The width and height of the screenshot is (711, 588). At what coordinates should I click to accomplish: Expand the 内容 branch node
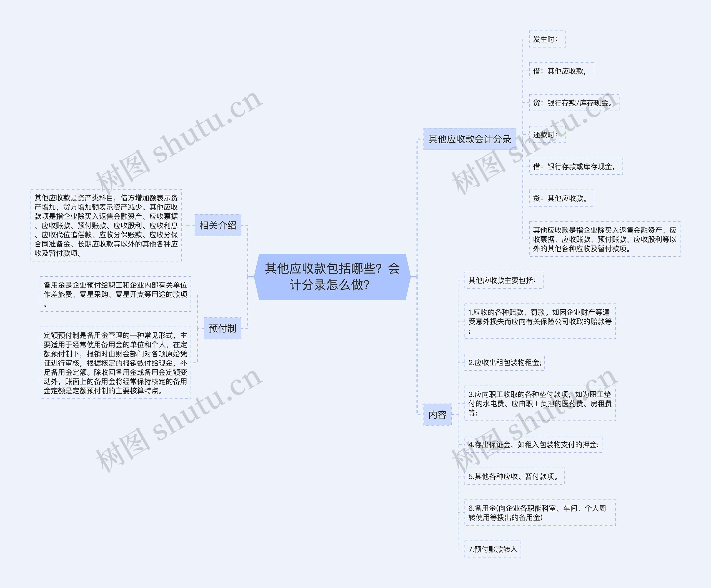click(434, 418)
